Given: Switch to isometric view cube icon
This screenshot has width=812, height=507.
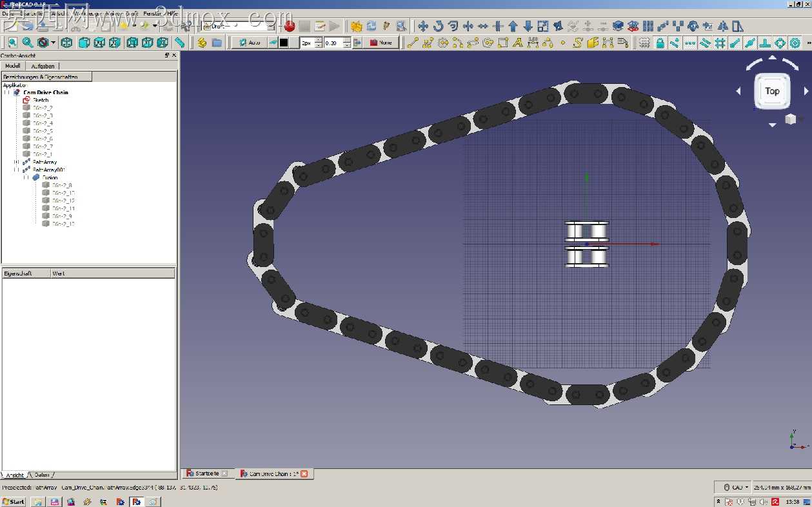Looking at the screenshot, I should tap(68, 43).
